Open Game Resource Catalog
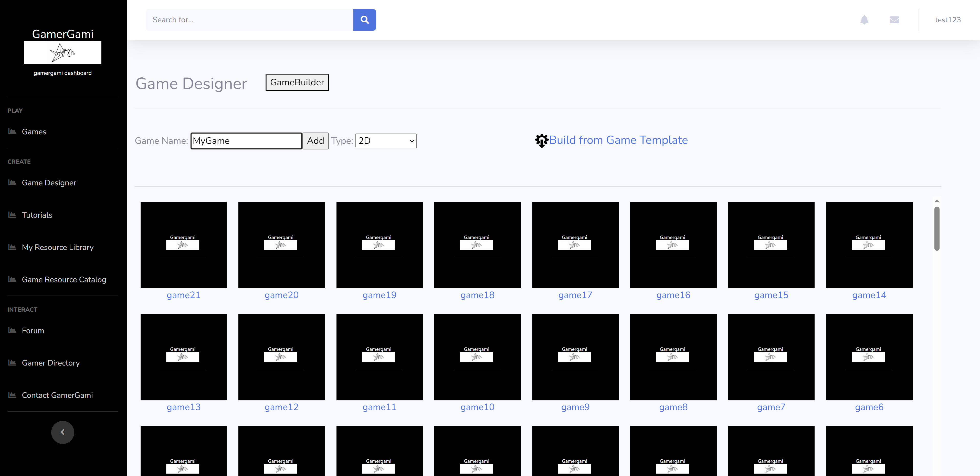Viewport: 980px width, 476px height. 64,279
